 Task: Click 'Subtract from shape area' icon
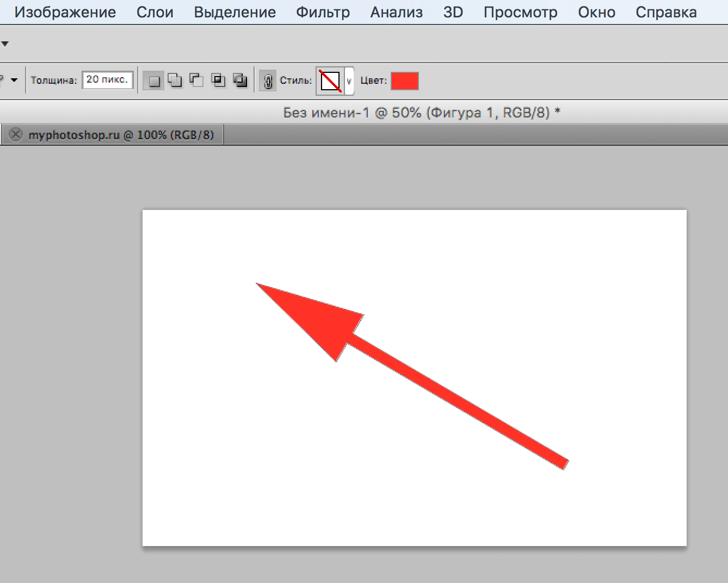click(x=196, y=81)
